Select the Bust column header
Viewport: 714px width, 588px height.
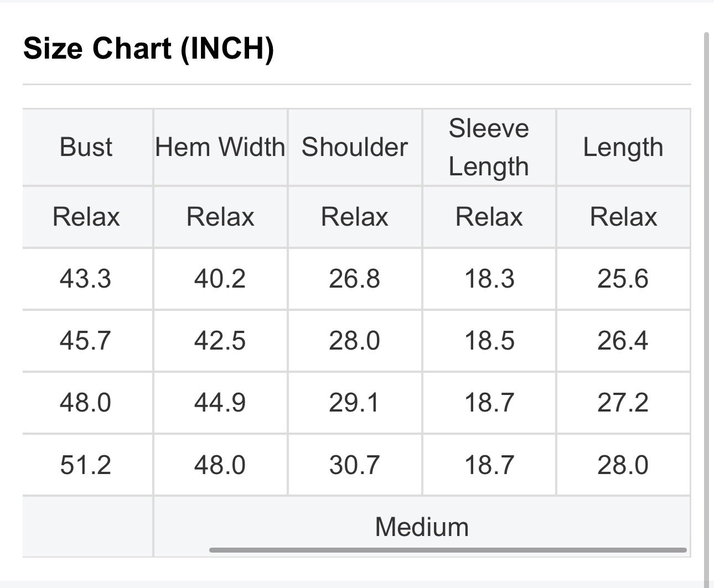click(x=86, y=147)
